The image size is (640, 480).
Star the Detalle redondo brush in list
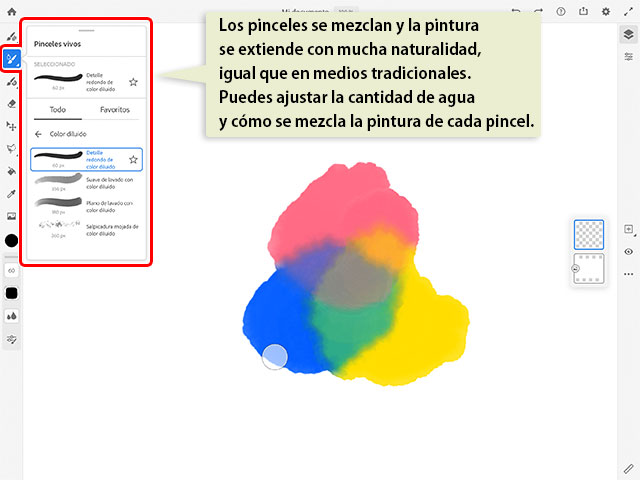coord(133,158)
